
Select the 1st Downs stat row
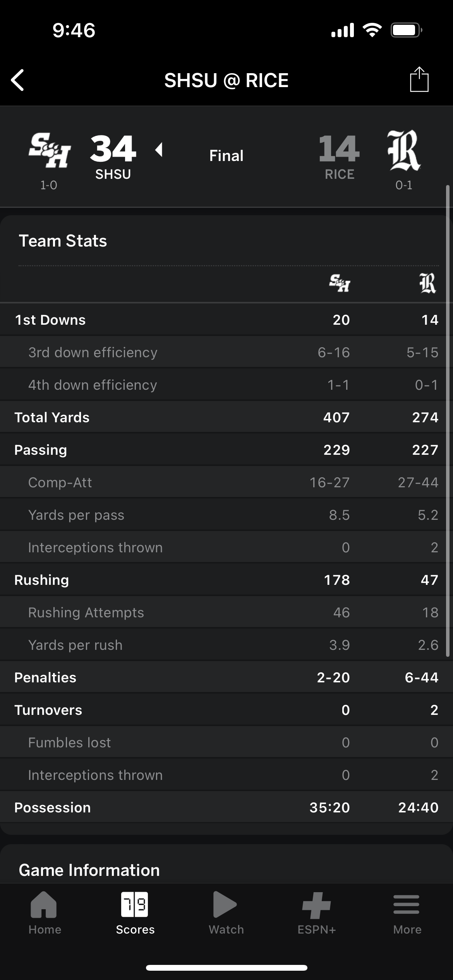point(226,320)
